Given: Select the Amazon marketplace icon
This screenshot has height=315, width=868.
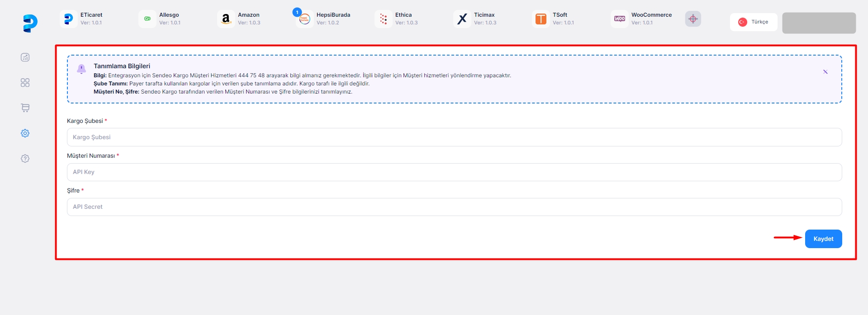Looking at the screenshot, I should [226, 19].
